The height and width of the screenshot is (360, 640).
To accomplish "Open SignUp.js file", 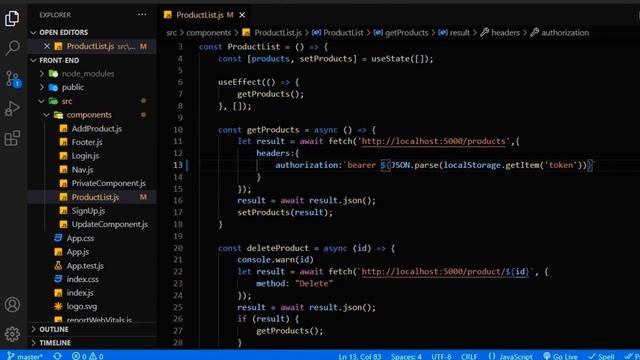I will point(88,211).
